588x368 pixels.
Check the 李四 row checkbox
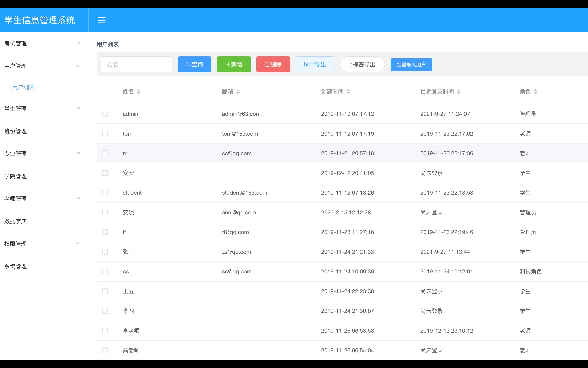[x=105, y=311]
